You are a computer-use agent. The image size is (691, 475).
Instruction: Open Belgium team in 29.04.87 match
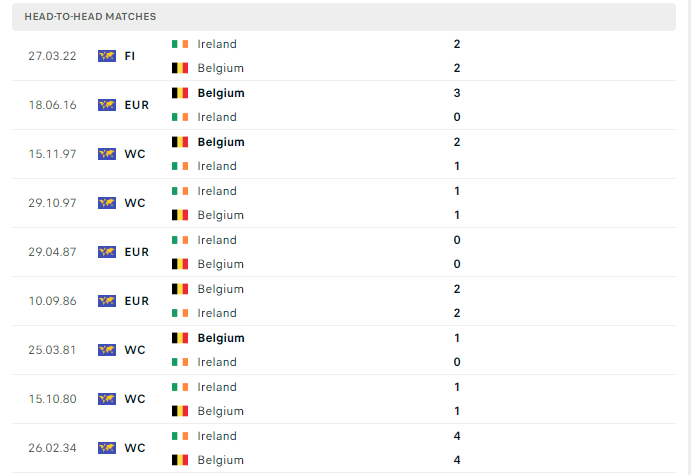[x=220, y=264]
